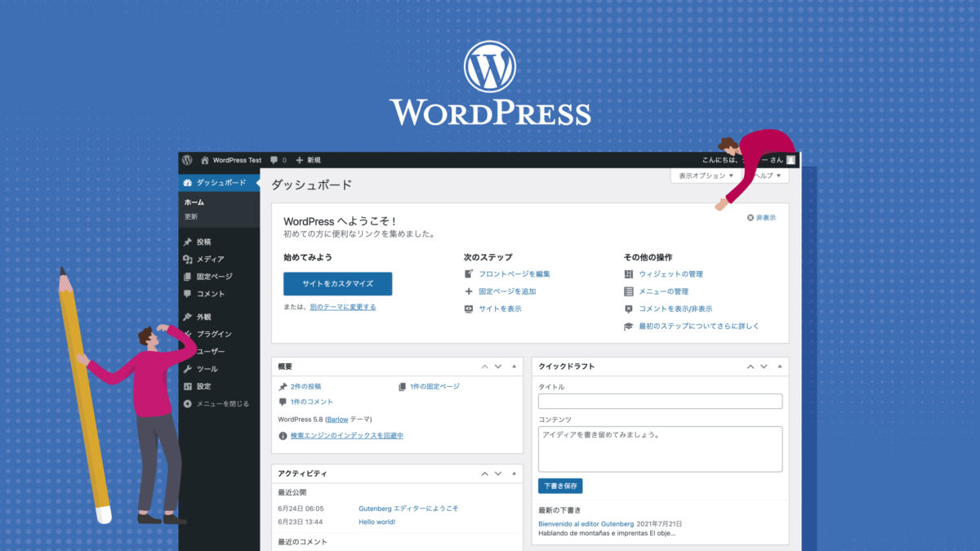Screen dimensions: 980x551
Task: Open the Hello world! post link
Action: click(377, 522)
